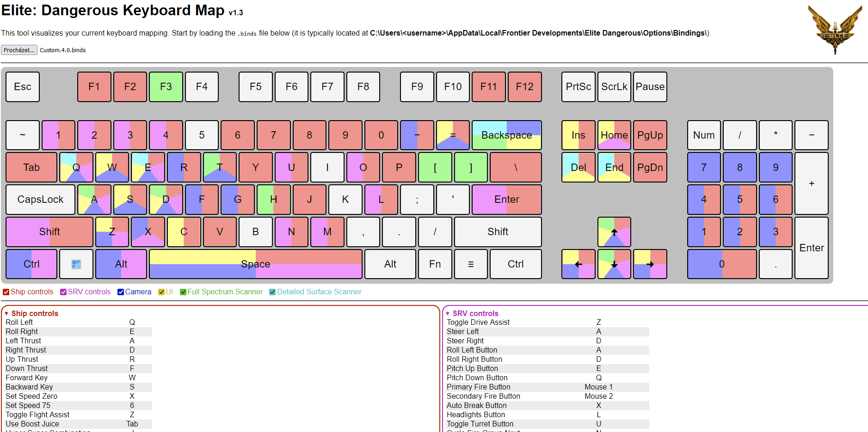
Task: Click the backslash key
Action: click(516, 167)
